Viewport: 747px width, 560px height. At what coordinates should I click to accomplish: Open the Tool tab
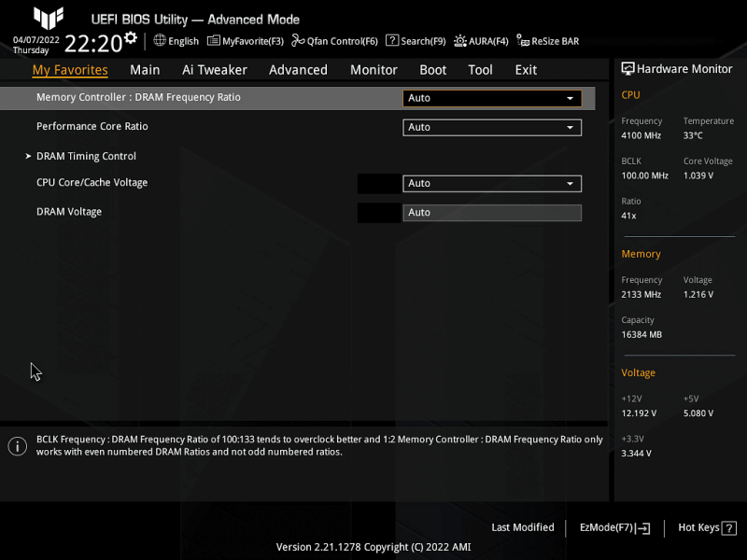pyautogui.click(x=480, y=70)
